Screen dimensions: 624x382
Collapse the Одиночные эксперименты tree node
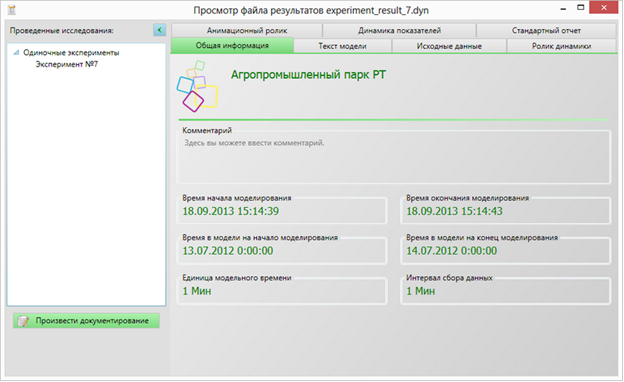click(16, 53)
